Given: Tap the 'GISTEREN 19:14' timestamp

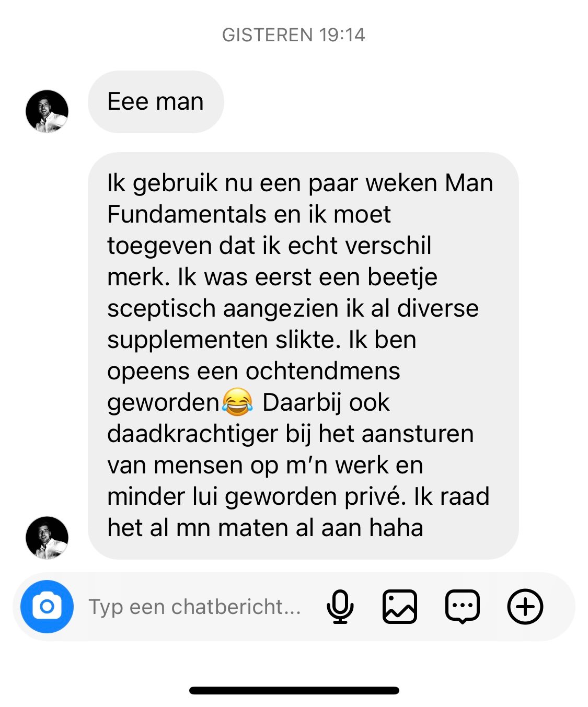Looking at the screenshot, I should [x=294, y=35].
